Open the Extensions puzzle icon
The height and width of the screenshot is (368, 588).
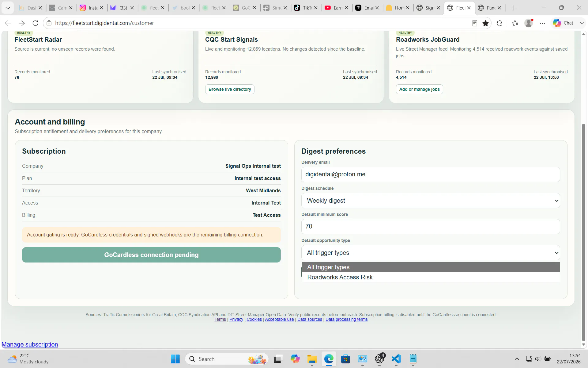[499, 23]
